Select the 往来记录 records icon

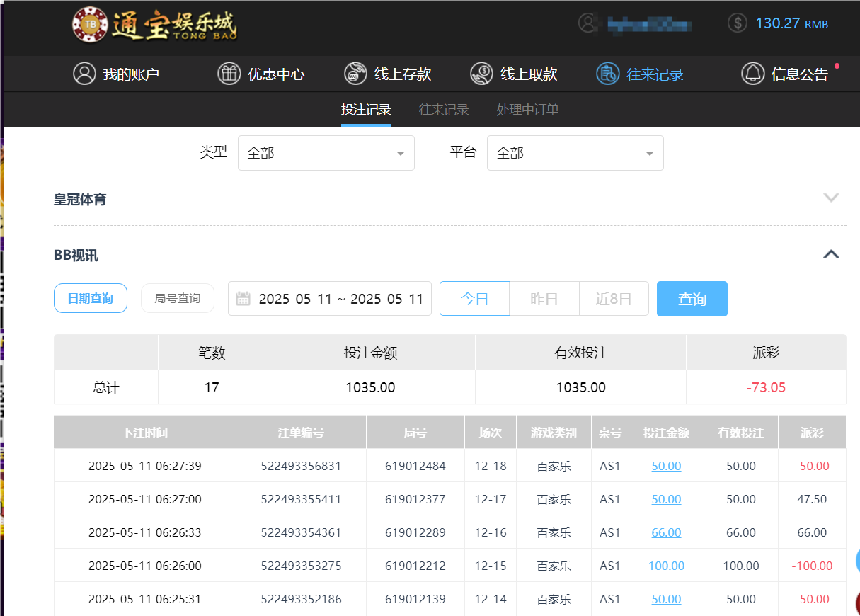[607, 73]
